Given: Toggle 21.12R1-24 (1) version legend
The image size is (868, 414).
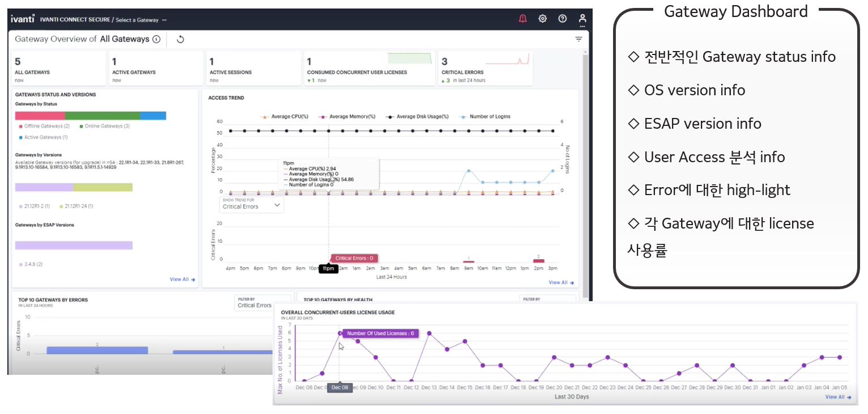Looking at the screenshot, I should pos(76,206).
